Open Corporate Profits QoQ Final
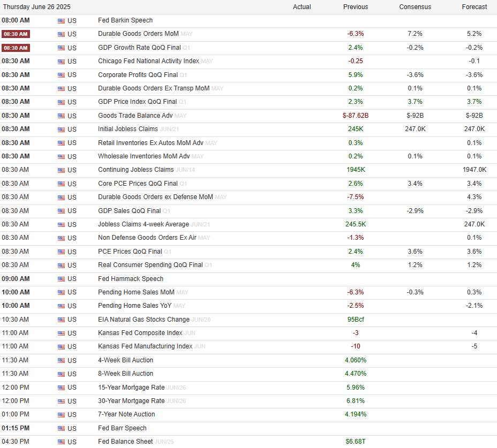Image resolution: width=497 pixels, height=448 pixels. tap(138, 75)
